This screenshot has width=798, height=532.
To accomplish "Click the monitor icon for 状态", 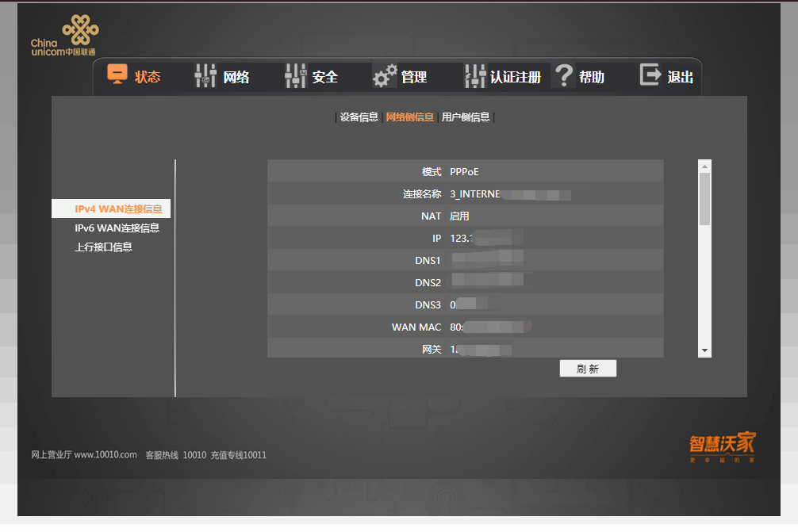I will [117, 75].
